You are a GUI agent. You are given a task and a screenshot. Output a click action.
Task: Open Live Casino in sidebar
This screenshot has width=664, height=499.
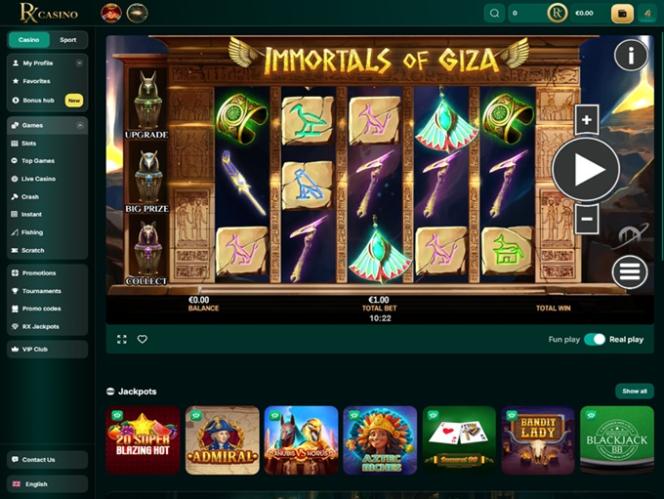38,179
